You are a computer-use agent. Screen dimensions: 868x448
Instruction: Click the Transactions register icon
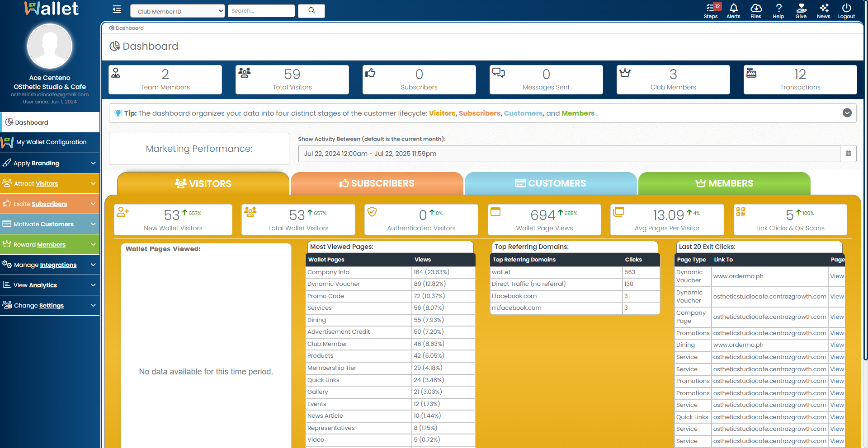[751, 72]
